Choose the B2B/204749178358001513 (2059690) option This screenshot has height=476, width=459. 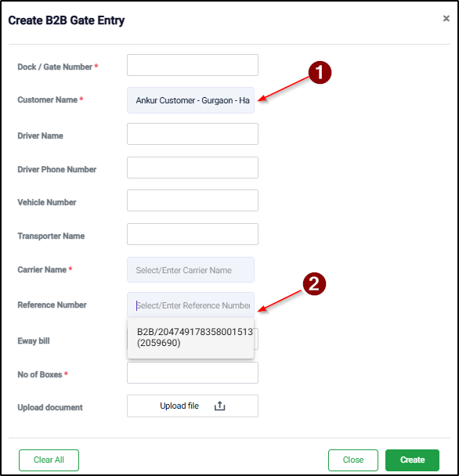191,337
